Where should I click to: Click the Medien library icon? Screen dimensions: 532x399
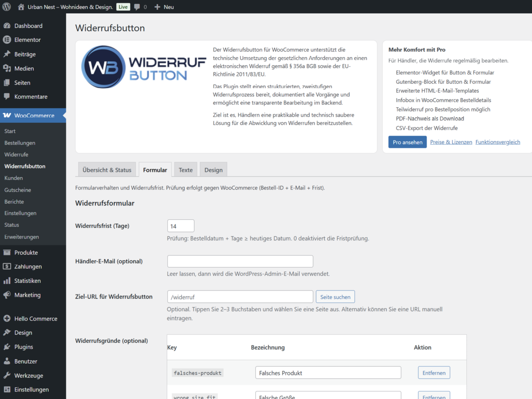point(7,68)
